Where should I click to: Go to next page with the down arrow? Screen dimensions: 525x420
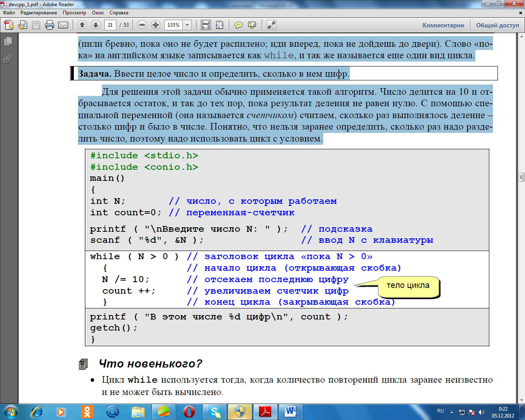[96, 25]
